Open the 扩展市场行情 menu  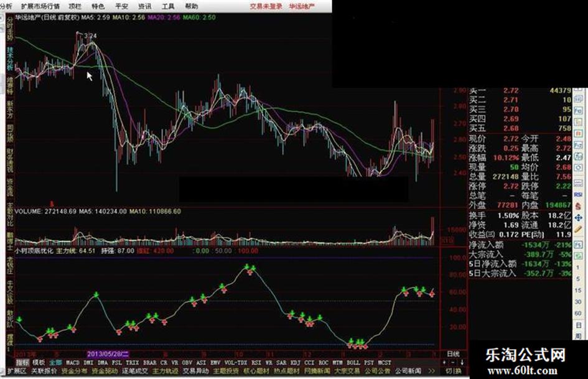click(40, 6)
